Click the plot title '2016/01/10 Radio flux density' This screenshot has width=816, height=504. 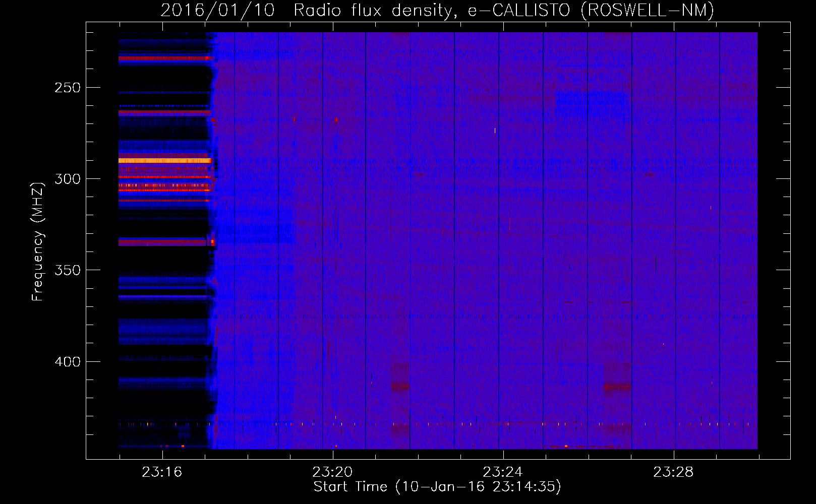pyautogui.click(x=306, y=10)
